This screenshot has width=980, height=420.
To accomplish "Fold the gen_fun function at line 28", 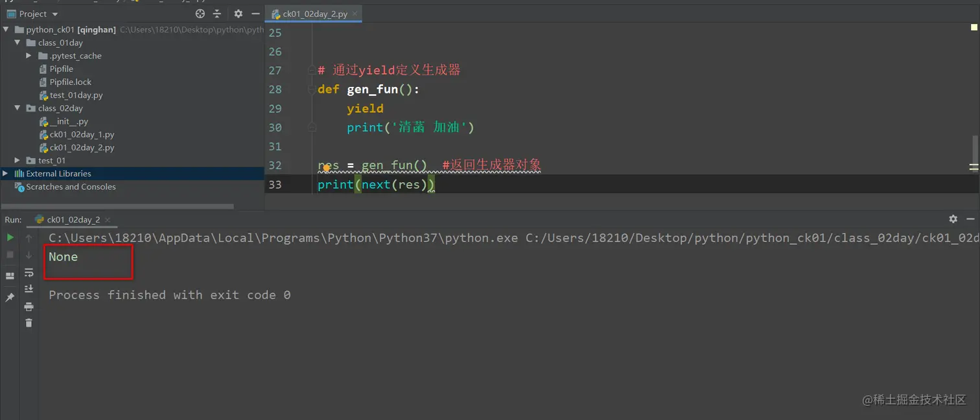I will coord(312,89).
